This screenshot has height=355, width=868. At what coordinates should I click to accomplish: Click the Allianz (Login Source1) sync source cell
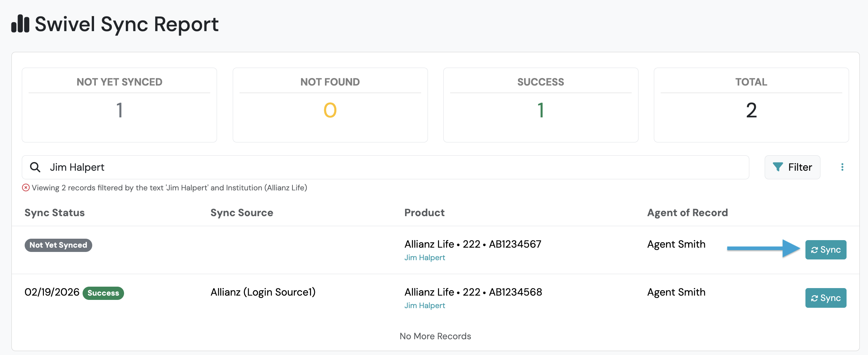(x=263, y=292)
